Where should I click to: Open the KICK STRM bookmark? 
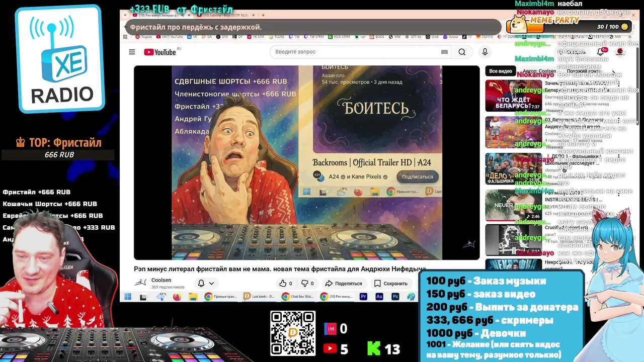click(x=339, y=37)
